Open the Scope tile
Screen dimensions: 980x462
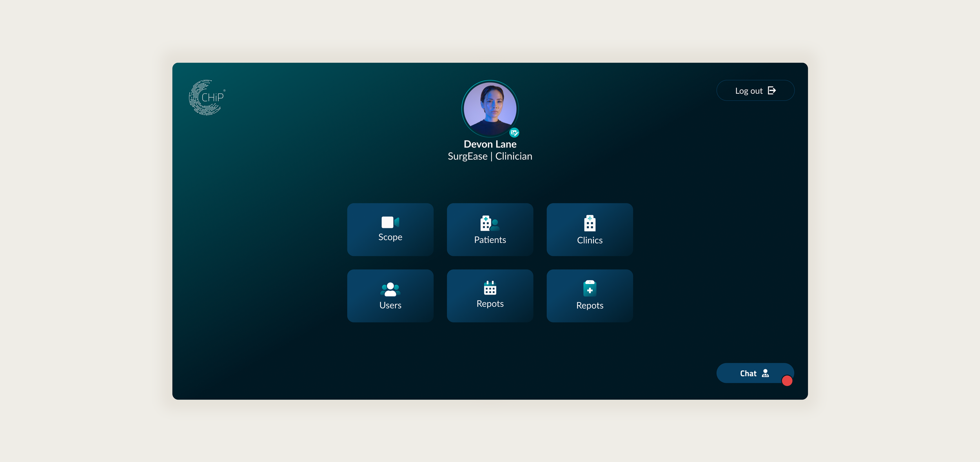point(390,229)
